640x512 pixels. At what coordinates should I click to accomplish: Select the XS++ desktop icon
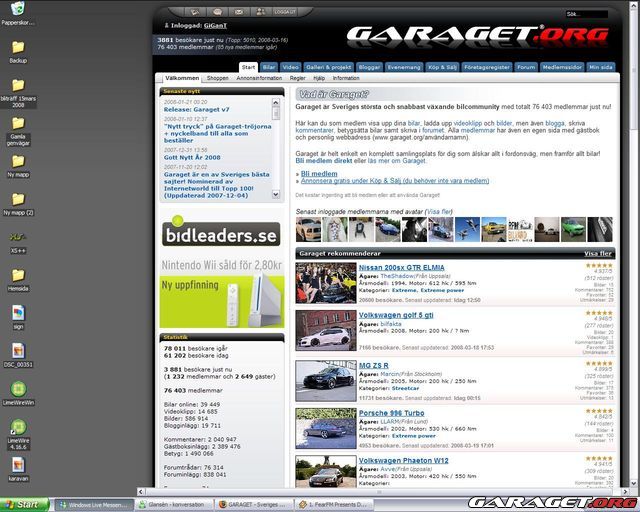[18, 242]
